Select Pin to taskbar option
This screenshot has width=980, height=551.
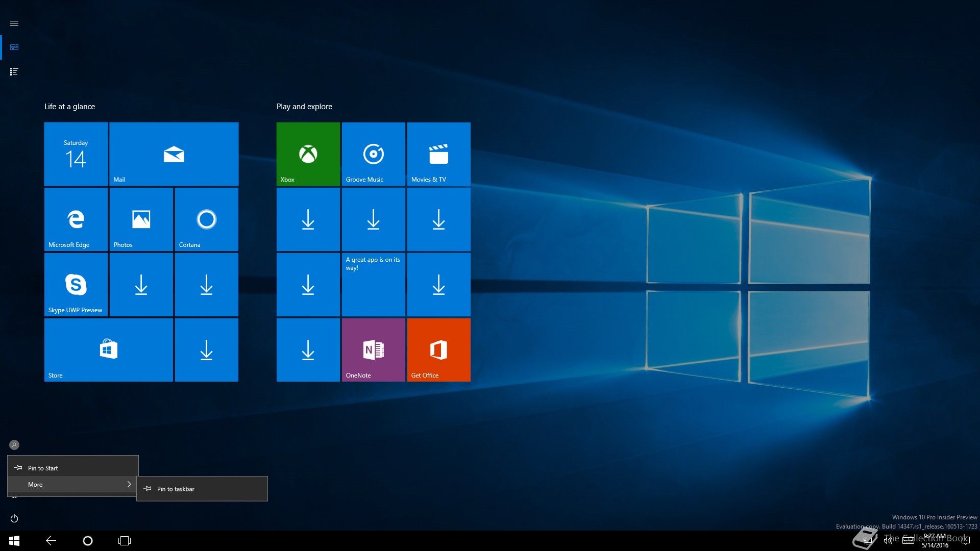click(x=202, y=489)
